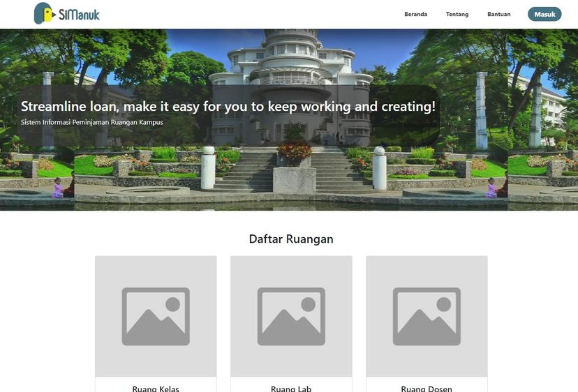The width and height of the screenshot is (578, 392).
Task: Click the SiManuk brand name text
Action: [79, 14]
